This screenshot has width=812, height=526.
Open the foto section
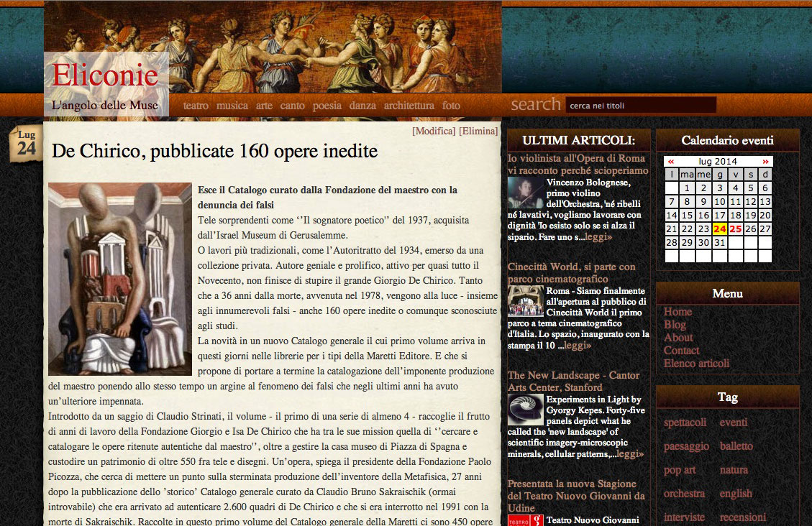[x=451, y=106]
